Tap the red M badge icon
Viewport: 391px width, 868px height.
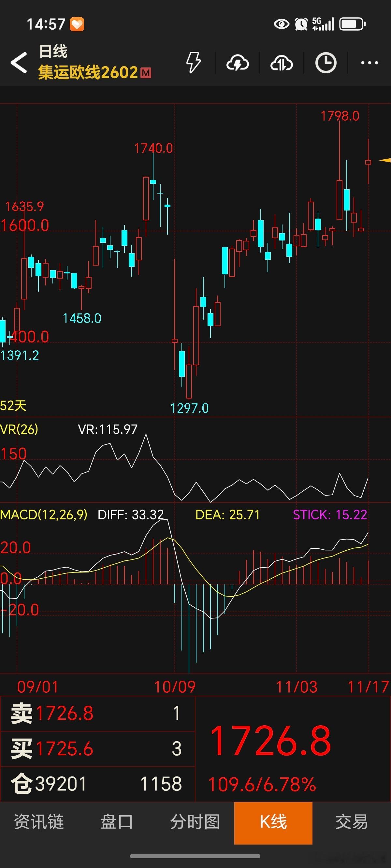click(x=146, y=73)
